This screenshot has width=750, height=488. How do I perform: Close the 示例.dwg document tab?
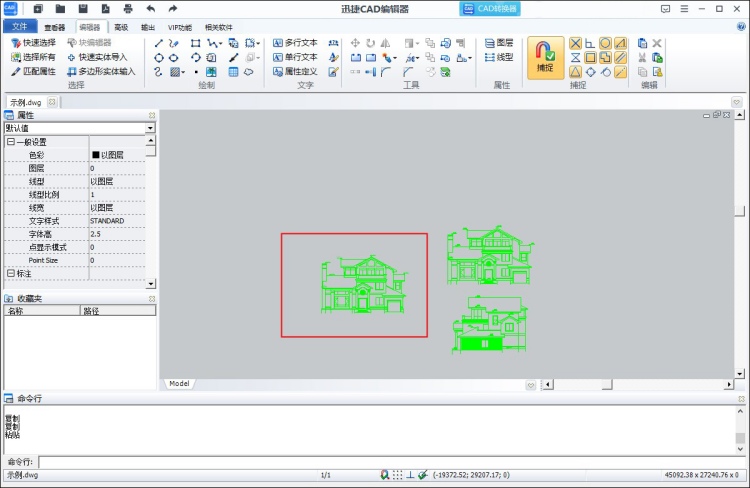pos(52,102)
